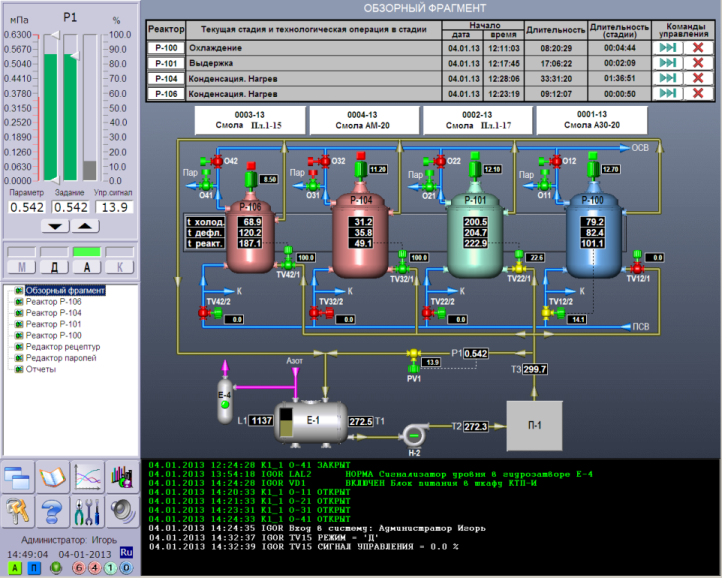Open the journal book icon
Viewport: 722px width, 578px height.
[52, 477]
